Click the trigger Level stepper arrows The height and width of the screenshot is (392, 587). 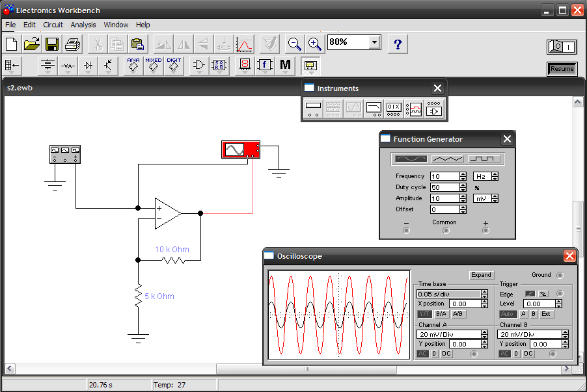click(x=559, y=304)
